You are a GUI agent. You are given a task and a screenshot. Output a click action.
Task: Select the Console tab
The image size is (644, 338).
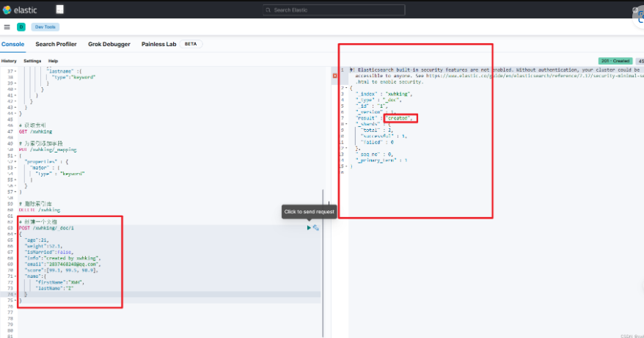(12, 44)
